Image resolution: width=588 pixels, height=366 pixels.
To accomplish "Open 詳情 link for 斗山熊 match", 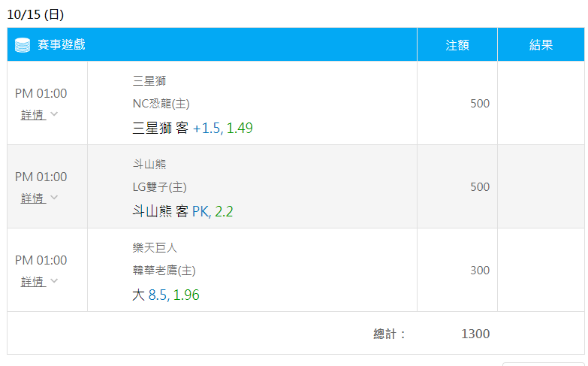I will coord(33,198).
